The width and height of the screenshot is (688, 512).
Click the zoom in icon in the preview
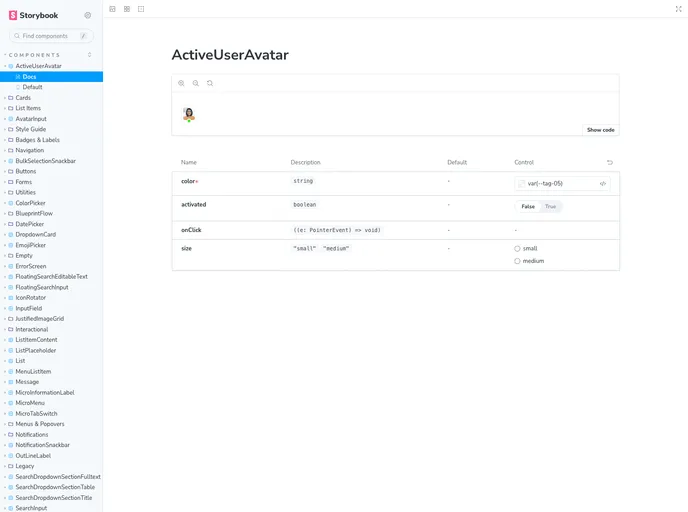pos(181,83)
